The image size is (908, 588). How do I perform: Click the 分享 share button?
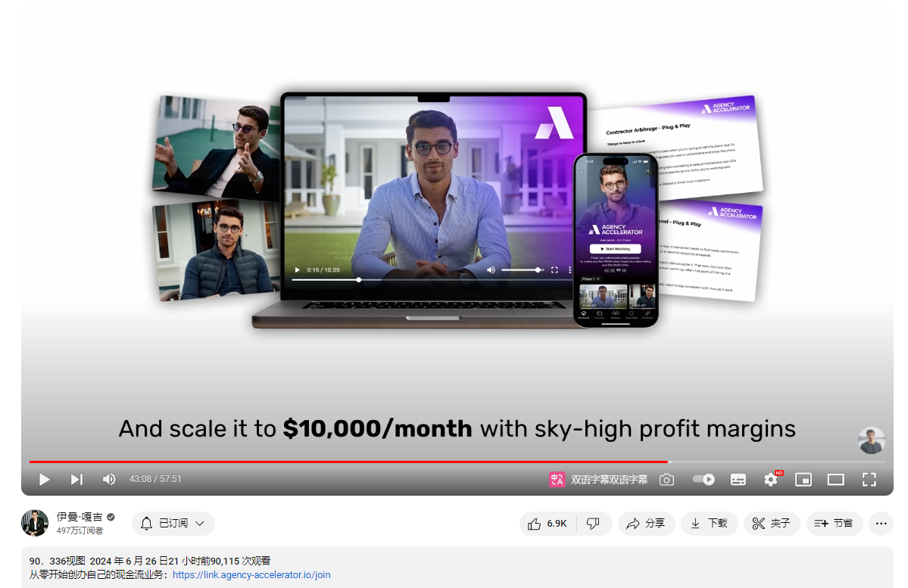tap(646, 523)
